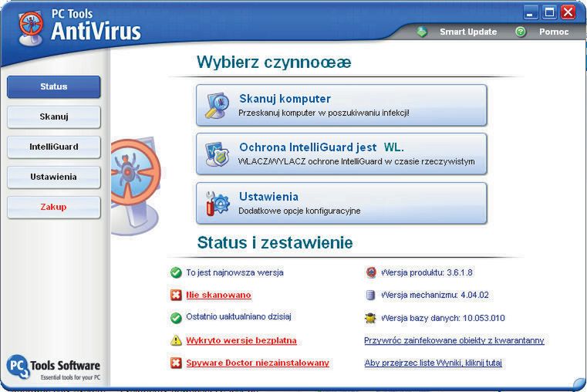587x392 pixels.
Task: Click the red X icon beside Nie skanowano
Action: coord(176,295)
